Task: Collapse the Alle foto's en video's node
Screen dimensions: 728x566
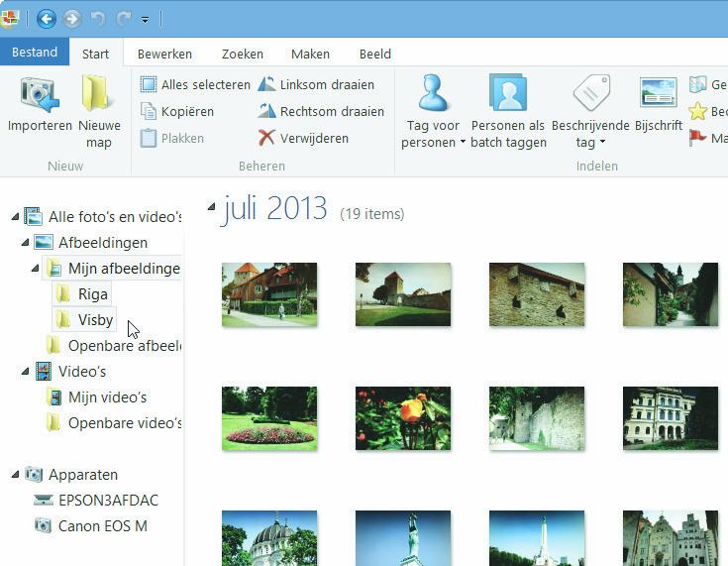Action: click(x=15, y=216)
